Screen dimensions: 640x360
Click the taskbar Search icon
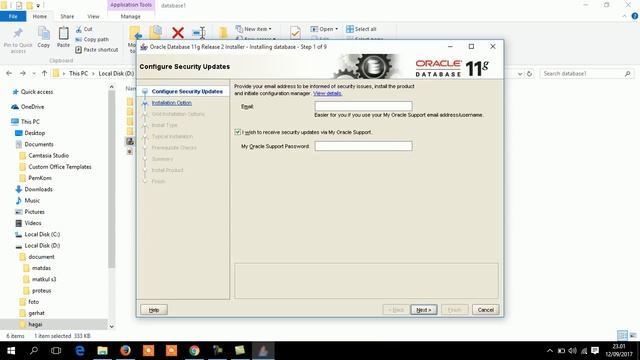coord(34,351)
